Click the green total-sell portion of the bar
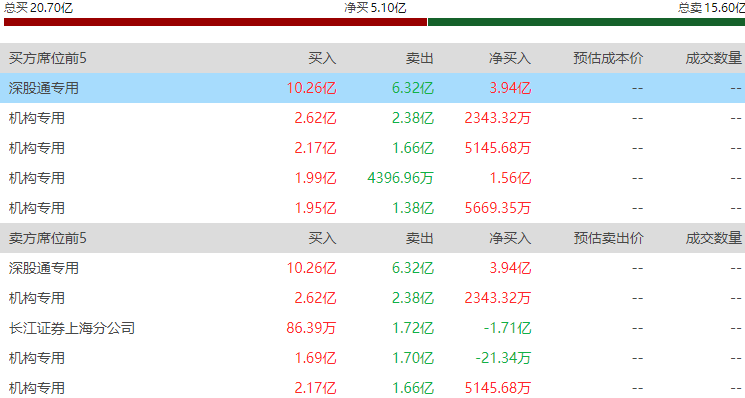This screenshot has height=398, width=745. [x=586, y=22]
